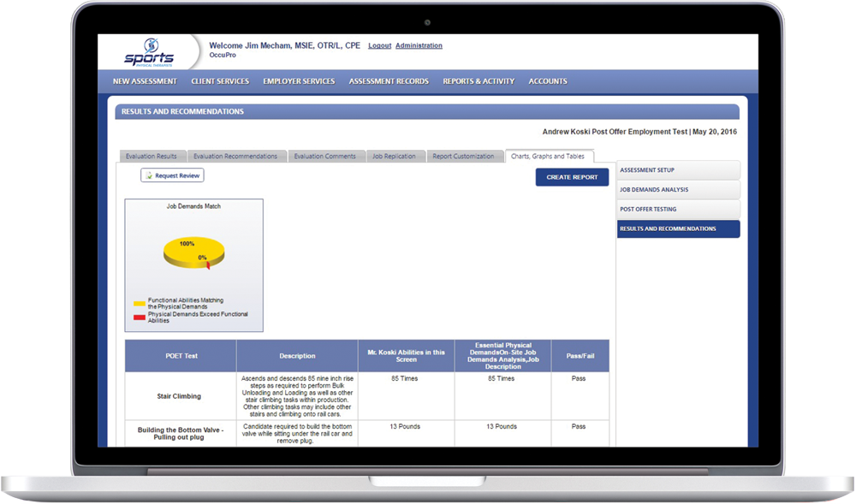This screenshot has height=504, width=856.
Task: Click the yellow Functional Abilities legend swatch
Action: point(140,304)
